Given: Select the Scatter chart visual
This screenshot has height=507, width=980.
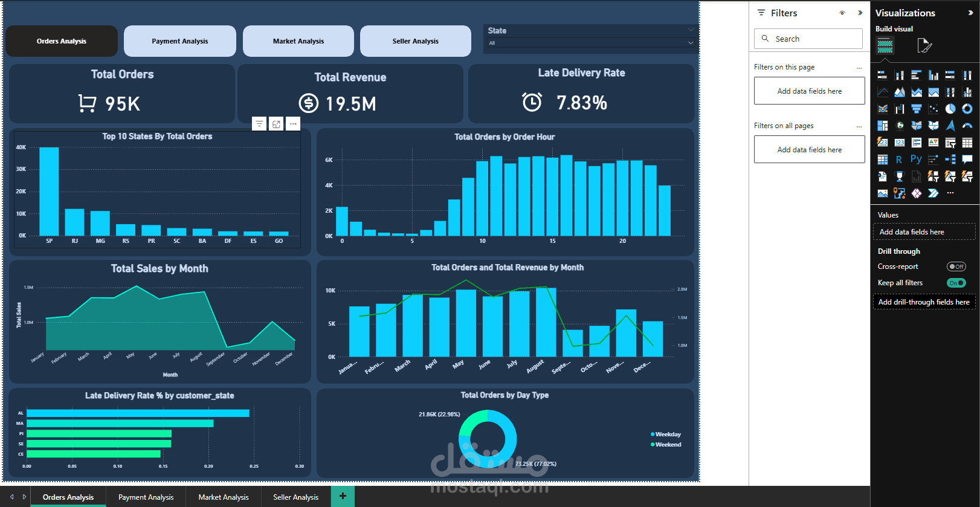Looking at the screenshot, I should coord(933,109).
